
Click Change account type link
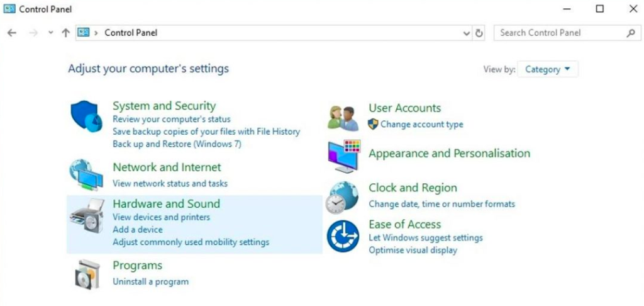(x=422, y=124)
